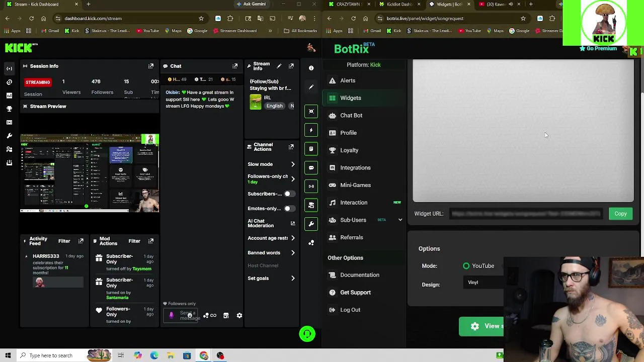Toggle Emotes-only chat switch
Image resolution: width=644 pixels, height=362 pixels.
(289, 209)
